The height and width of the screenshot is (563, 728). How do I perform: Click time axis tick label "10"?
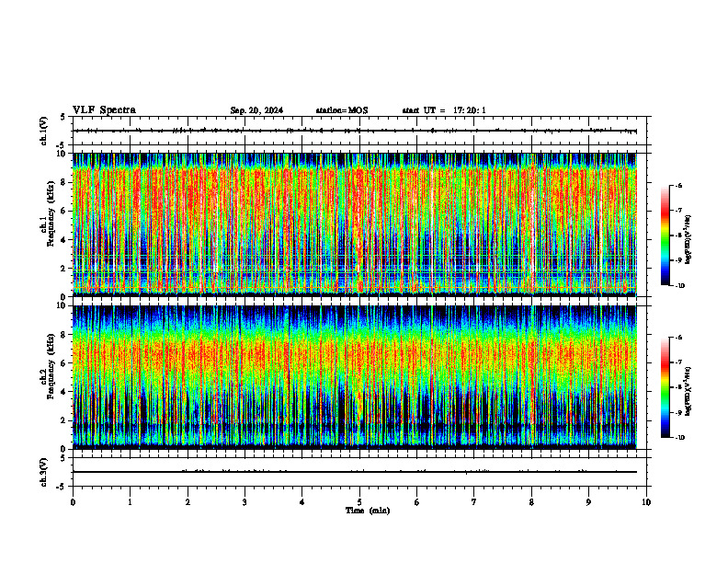tap(646, 502)
